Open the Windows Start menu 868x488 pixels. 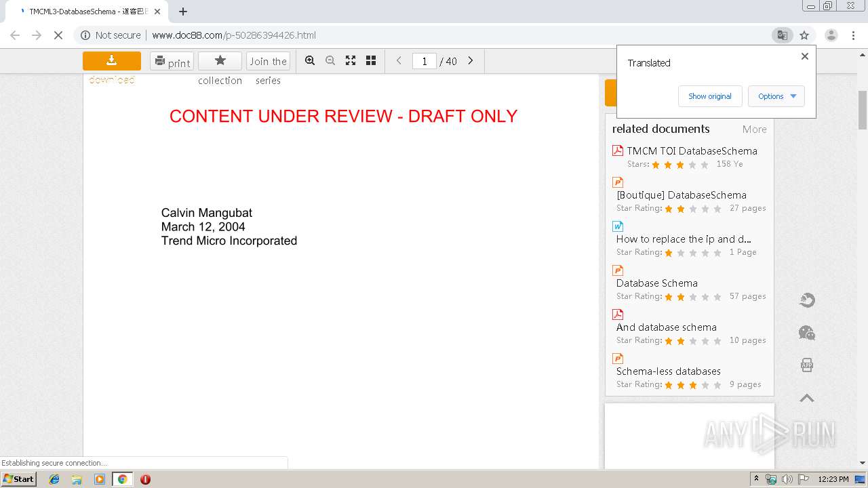click(x=19, y=479)
